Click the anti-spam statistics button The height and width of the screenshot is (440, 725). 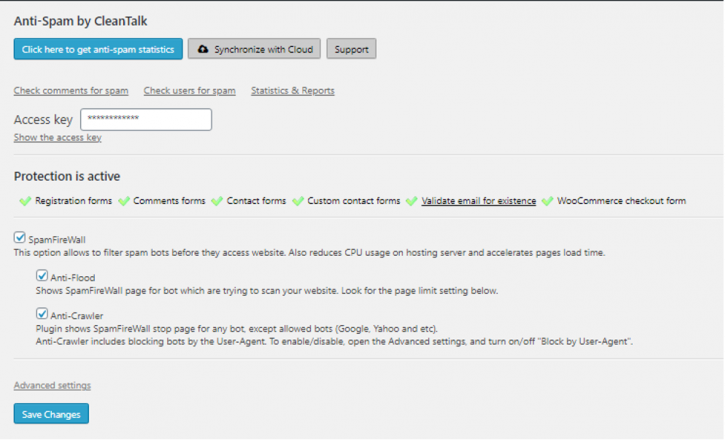pos(98,49)
